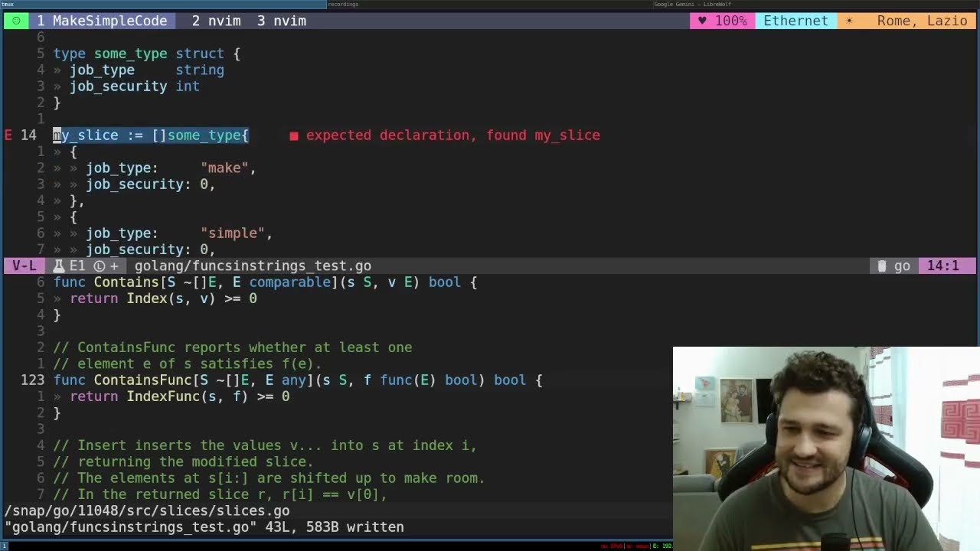The image size is (980, 551).
Task: Click the V-L mode indicator in statusline
Action: [x=24, y=266]
